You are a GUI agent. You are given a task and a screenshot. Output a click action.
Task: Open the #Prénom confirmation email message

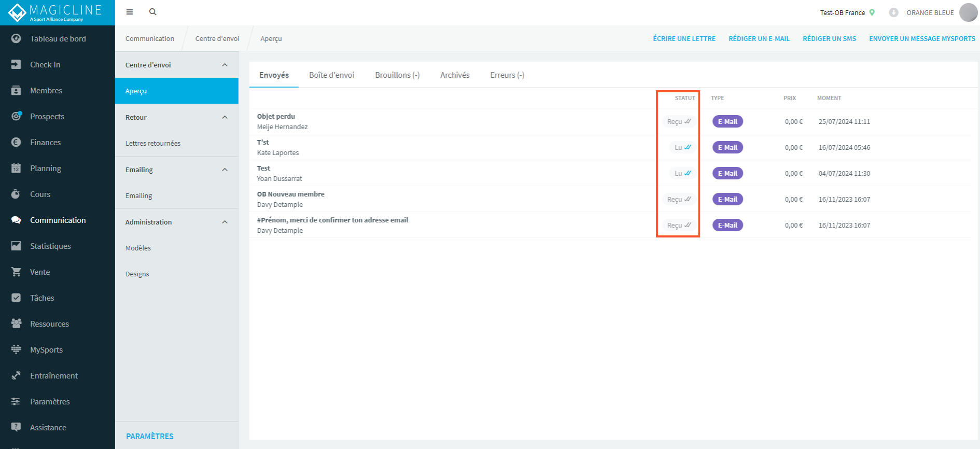click(610, 225)
